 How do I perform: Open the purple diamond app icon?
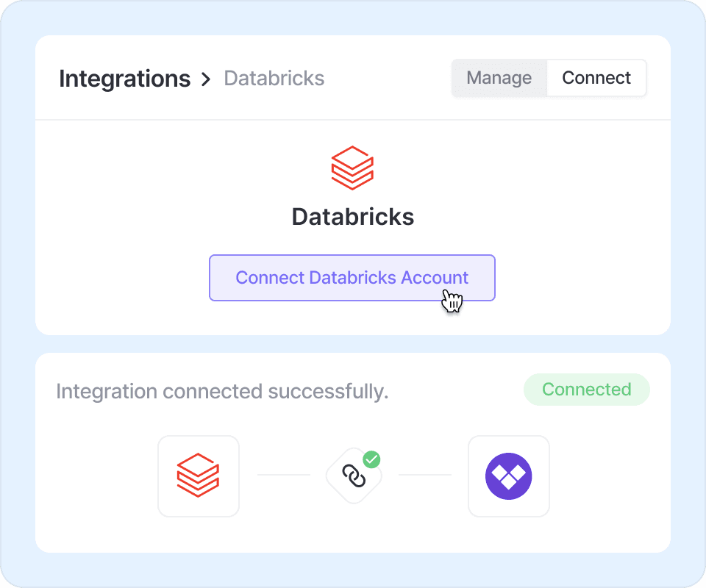pyautogui.click(x=509, y=476)
